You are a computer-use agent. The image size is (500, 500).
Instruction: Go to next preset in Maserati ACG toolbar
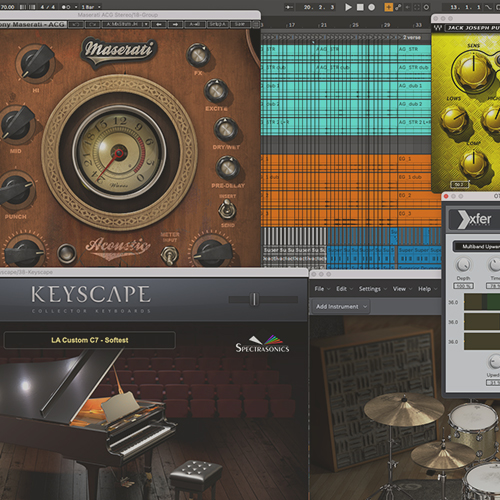point(175,24)
